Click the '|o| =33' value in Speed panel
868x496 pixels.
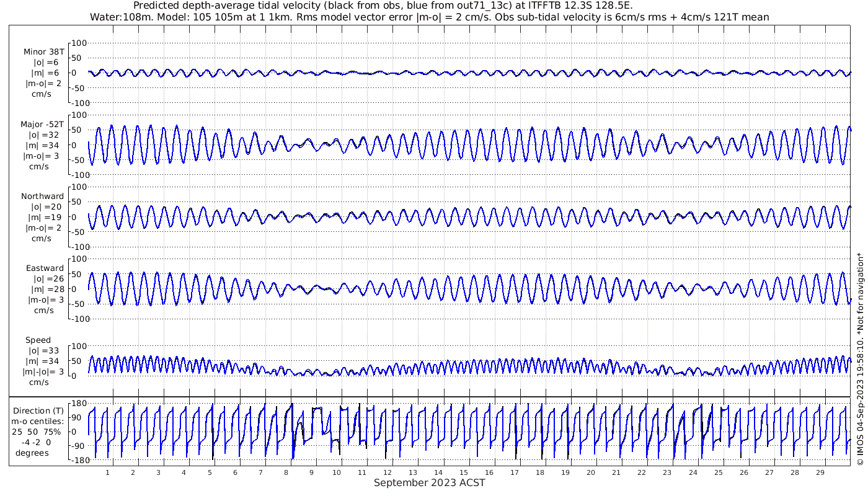tap(43, 350)
